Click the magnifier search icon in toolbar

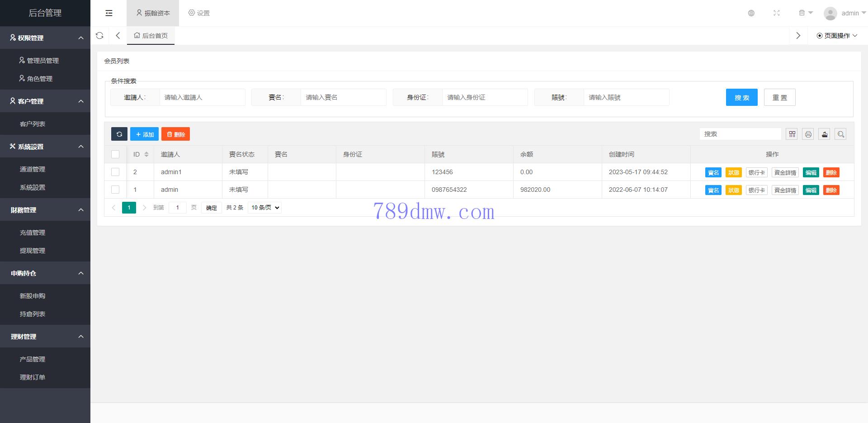coord(840,134)
